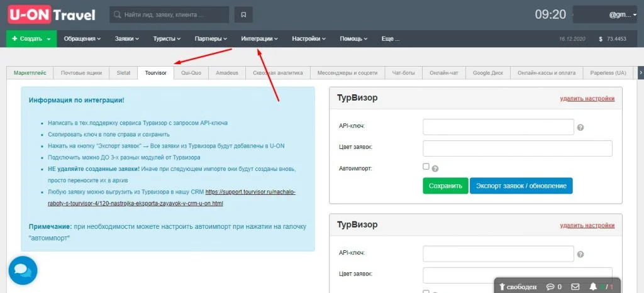Viewport: 644px width, 293px height.
Task: Switch to Google.Диск tab
Action: [x=488, y=73]
